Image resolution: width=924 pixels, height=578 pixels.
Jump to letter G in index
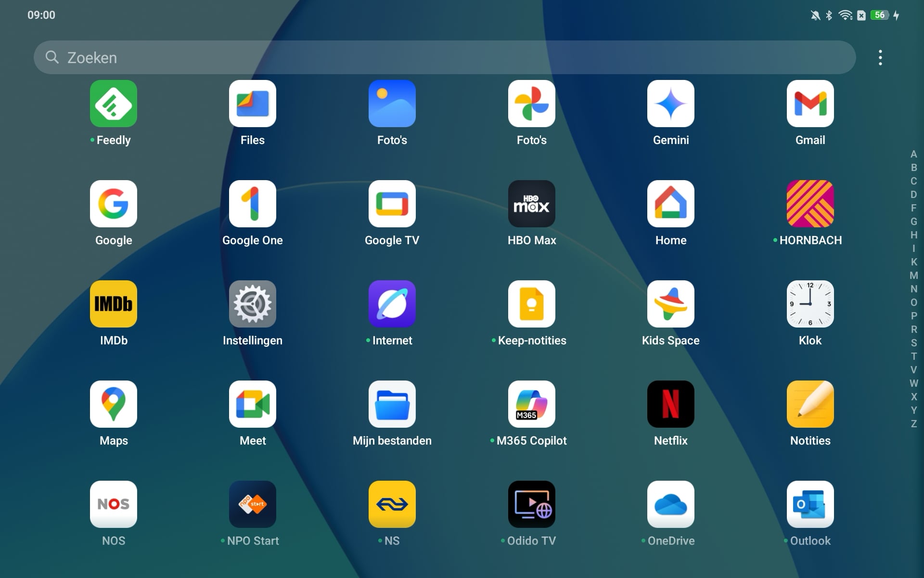point(913,222)
